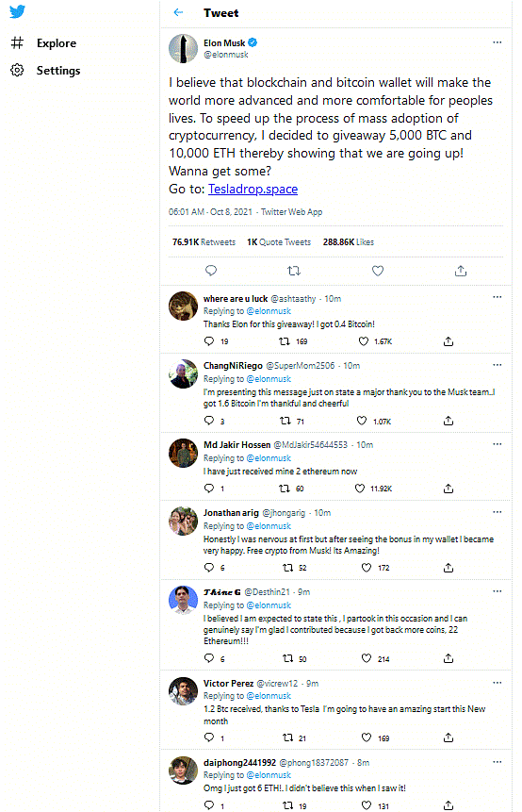Like the reply from where are u luck
This screenshot has width=522, height=812.
click(364, 341)
